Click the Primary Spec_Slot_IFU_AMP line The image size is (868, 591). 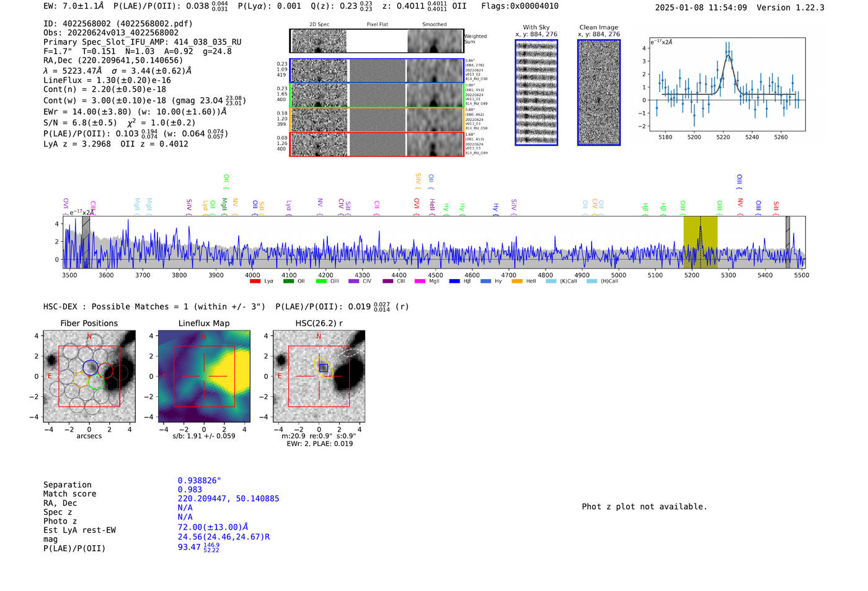click(x=143, y=42)
